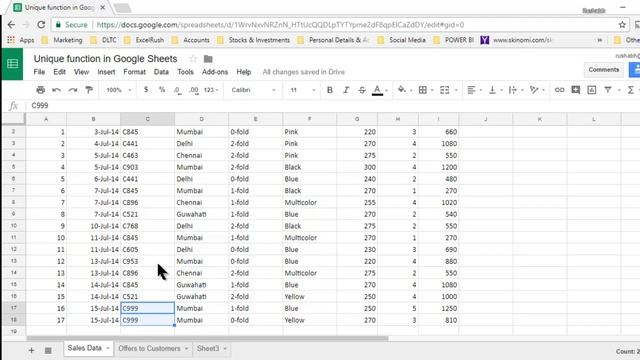This screenshot has height=360, width=640.
Task: Decrease decimal places icon
Action: (x=177, y=90)
